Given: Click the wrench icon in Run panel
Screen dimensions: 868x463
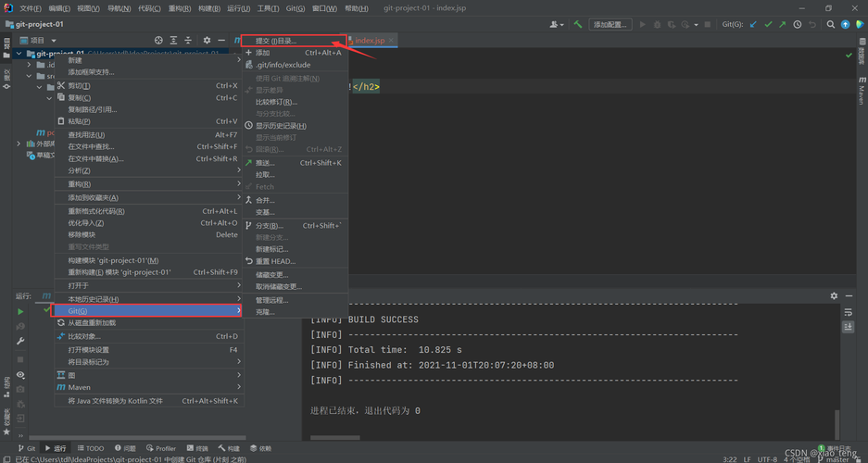Looking at the screenshot, I should click(20, 342).
